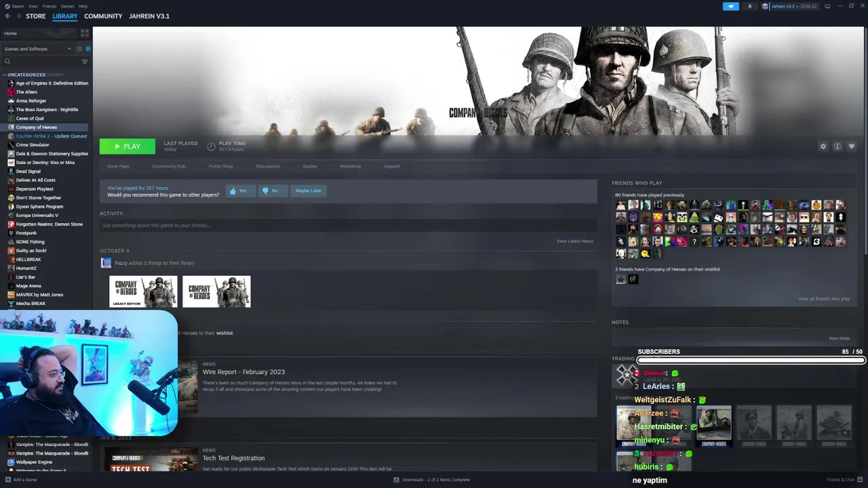The image size is (868, 488).
Task: Open the View menu
Action: [33, 6]
